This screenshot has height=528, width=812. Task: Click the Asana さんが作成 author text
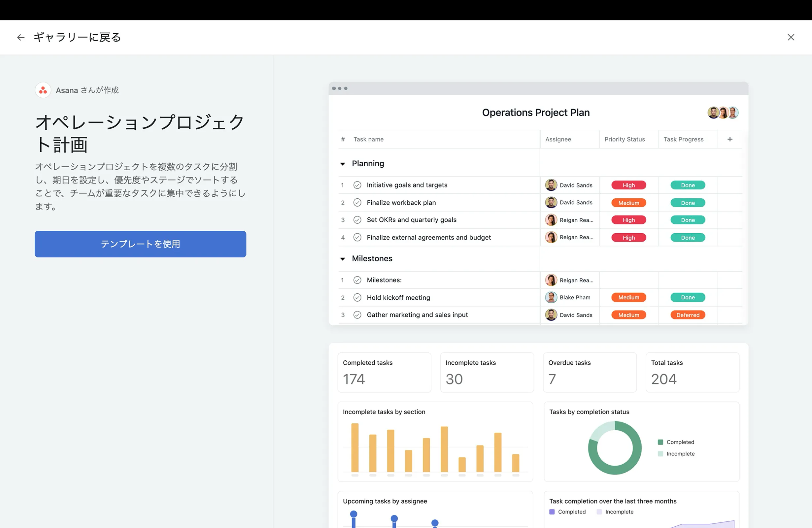pos(87,90)
